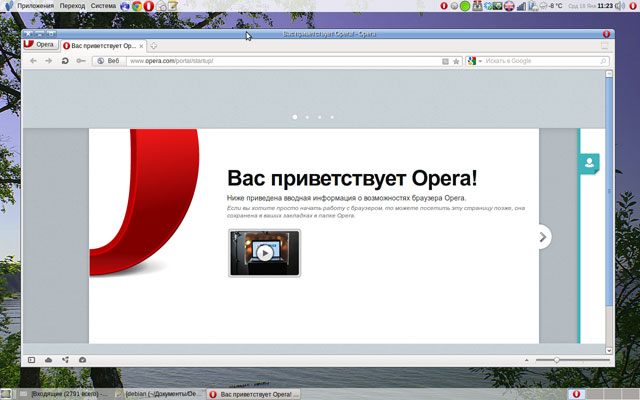The height and width of the screenshot is (400, 640).
Task: Launch the blue globe browser icon
Action: pos(125,6)
